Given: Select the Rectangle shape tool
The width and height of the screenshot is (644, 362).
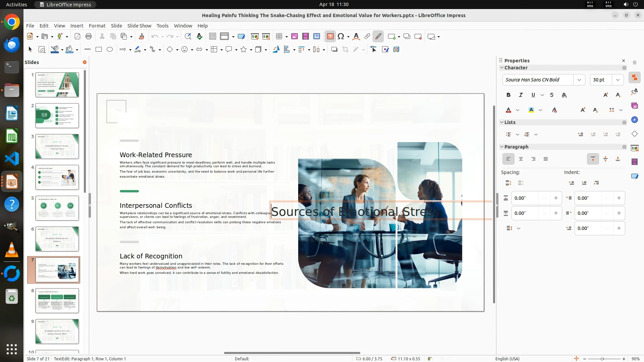Looking at the screenshot, I should [99, 50].
